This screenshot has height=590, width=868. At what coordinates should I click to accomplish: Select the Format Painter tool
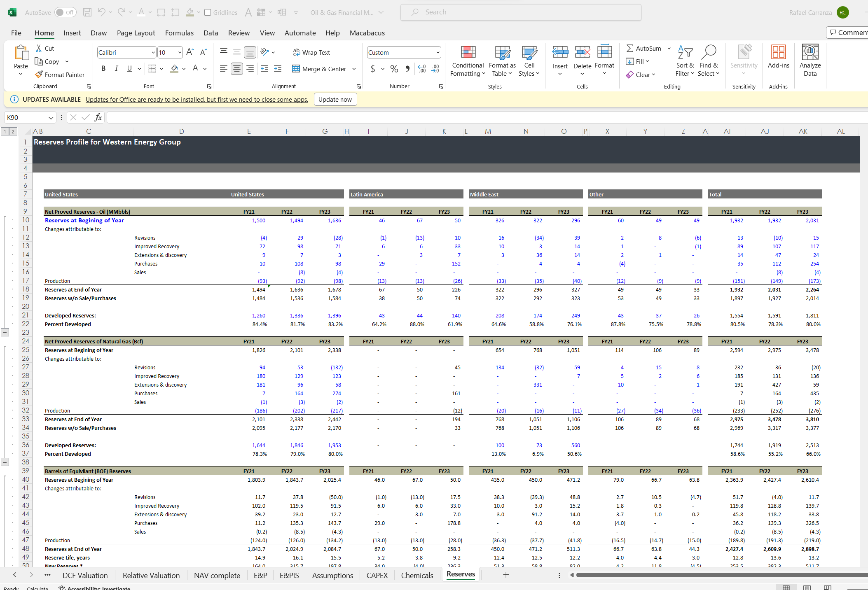click(60, 75)
